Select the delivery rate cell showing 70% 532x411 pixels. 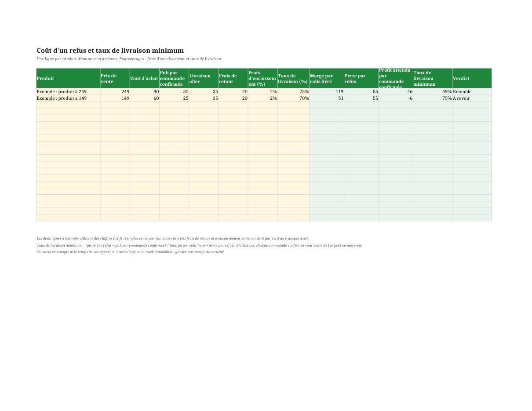(293, 98)
